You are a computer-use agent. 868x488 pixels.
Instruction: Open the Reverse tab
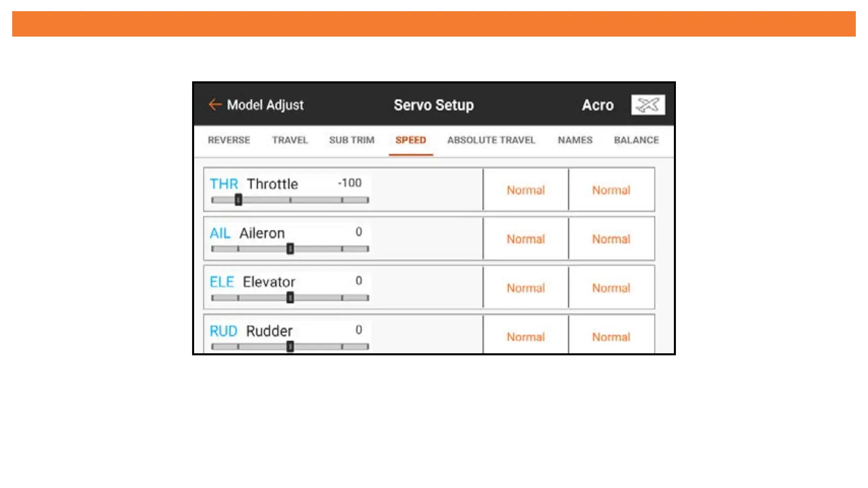229,140
